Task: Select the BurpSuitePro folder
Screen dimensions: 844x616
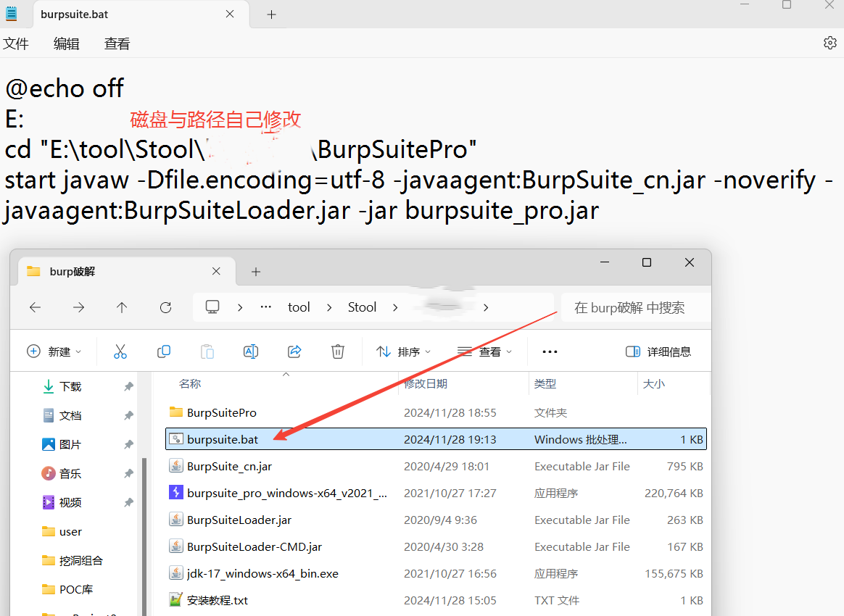Action: coord(436,412)
